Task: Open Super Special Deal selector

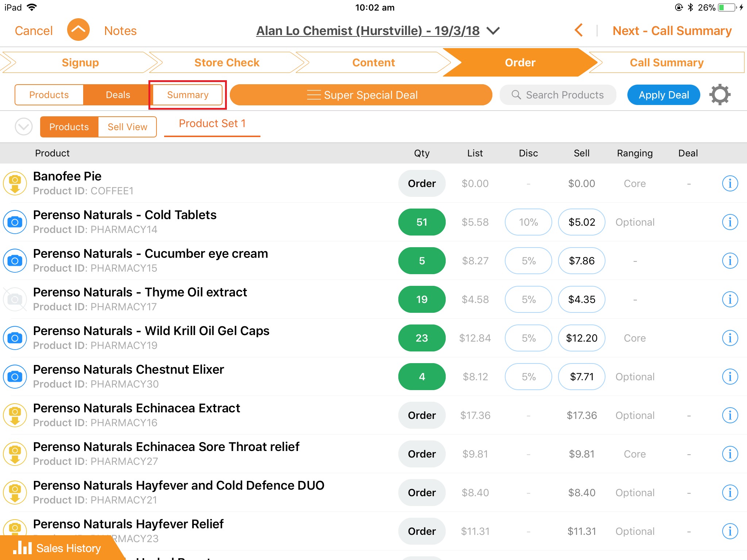Action: tap(361, 95)
